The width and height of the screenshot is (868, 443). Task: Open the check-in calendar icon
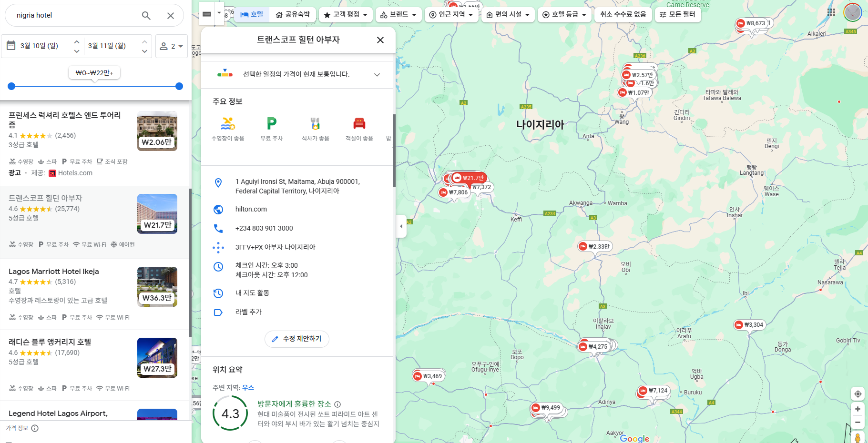click(11, 46)
